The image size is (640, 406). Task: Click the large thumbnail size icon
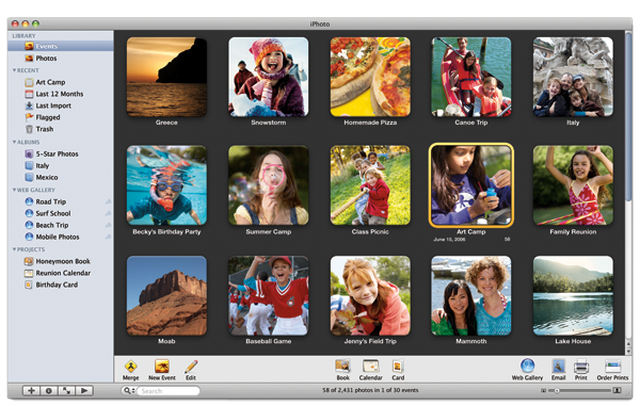coord(617,391)
